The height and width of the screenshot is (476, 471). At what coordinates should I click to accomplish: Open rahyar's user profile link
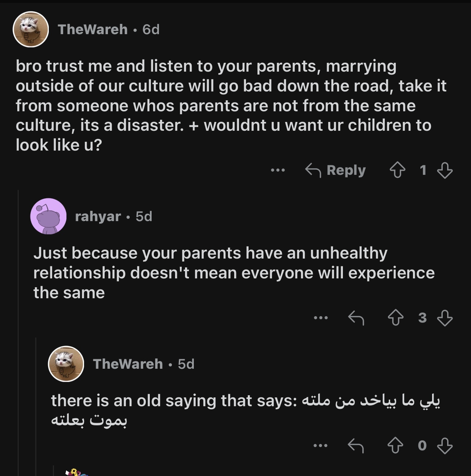98,216
